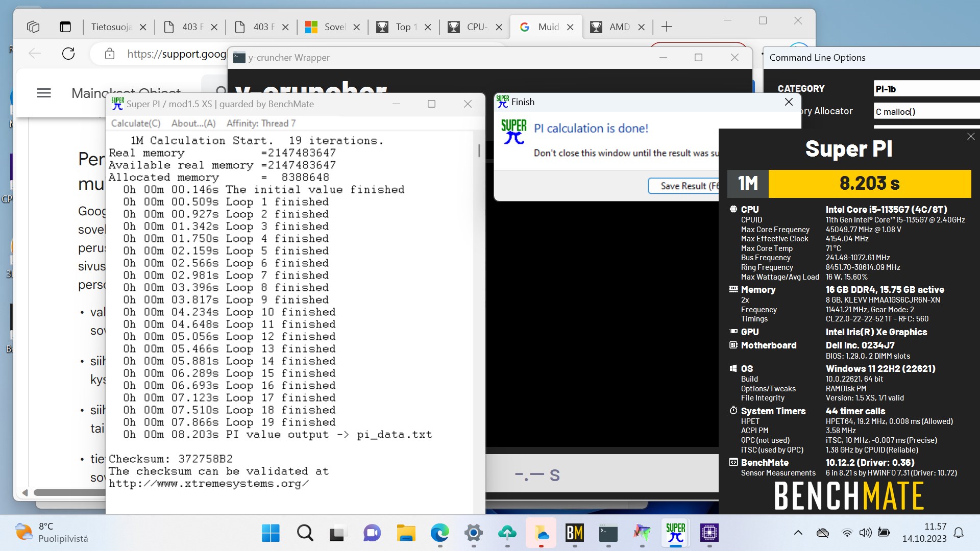Open notifications bell icon
The width and height of the screenshot is (980, 551).
click(x=959, y=533)
